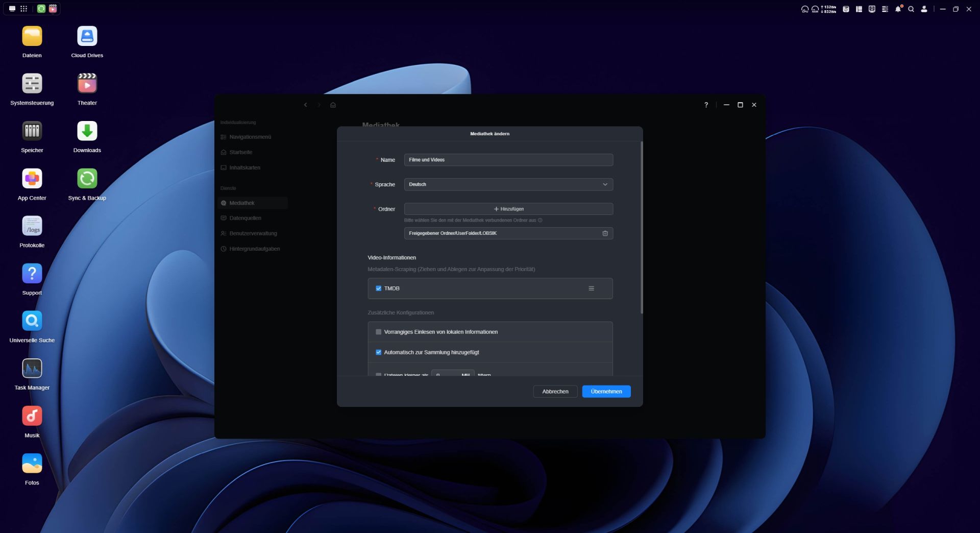This screenshot has width=980, height=533.
Task: Disable Automatisch zur Sammlung hinzugefügt checkbox
Action: [x=379, y=352]
